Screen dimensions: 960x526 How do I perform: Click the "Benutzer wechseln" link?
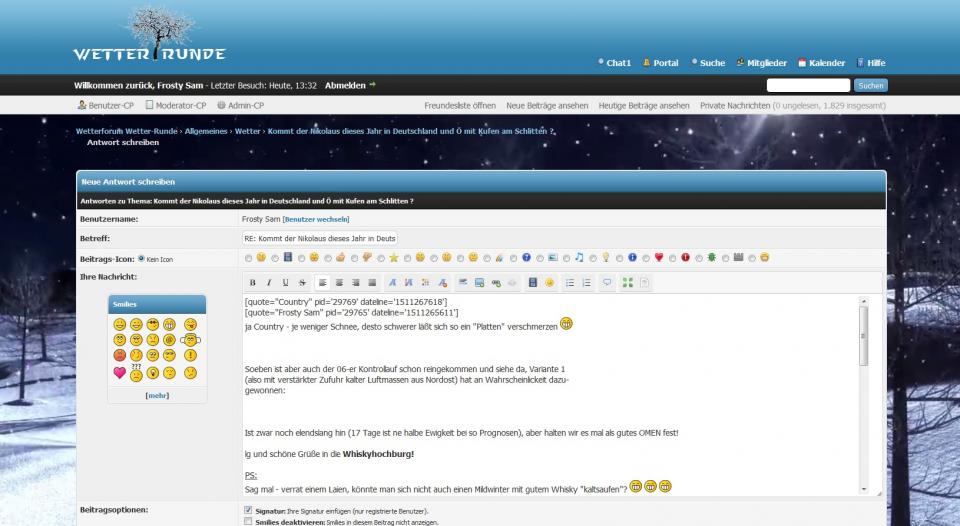point(316,219)
